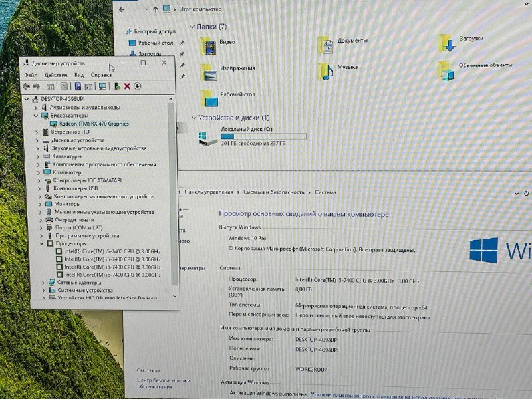
Task: Select Локальный диск (C:) drive icon
Action: pyautogui.click(x=207, y=138)
